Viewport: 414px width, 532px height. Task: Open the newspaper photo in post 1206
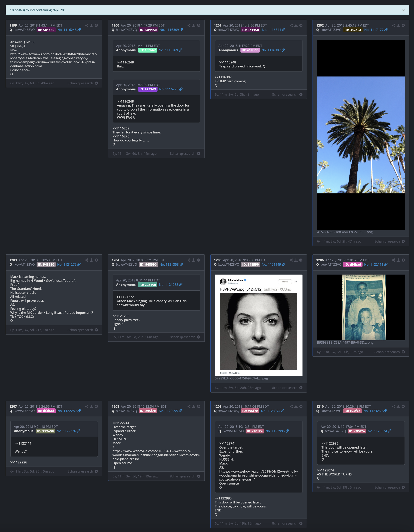click(x=361, y=307)
